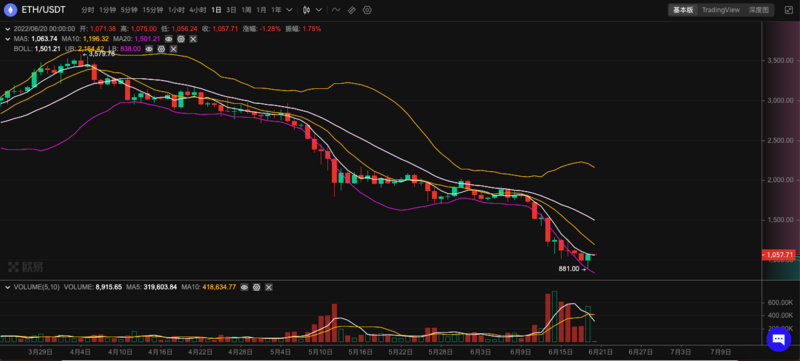
Task: Click the VOLUME value 8,915.65
Action: (109, 287)
